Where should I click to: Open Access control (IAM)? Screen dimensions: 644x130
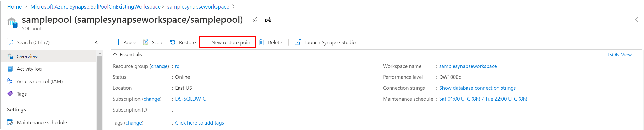click(40, 81)
